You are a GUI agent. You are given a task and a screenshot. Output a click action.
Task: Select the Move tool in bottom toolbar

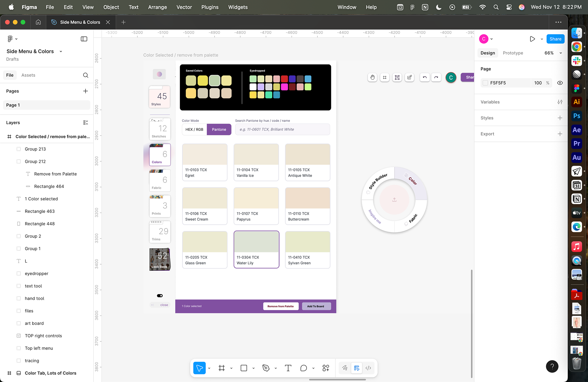[x=199, y=368]
